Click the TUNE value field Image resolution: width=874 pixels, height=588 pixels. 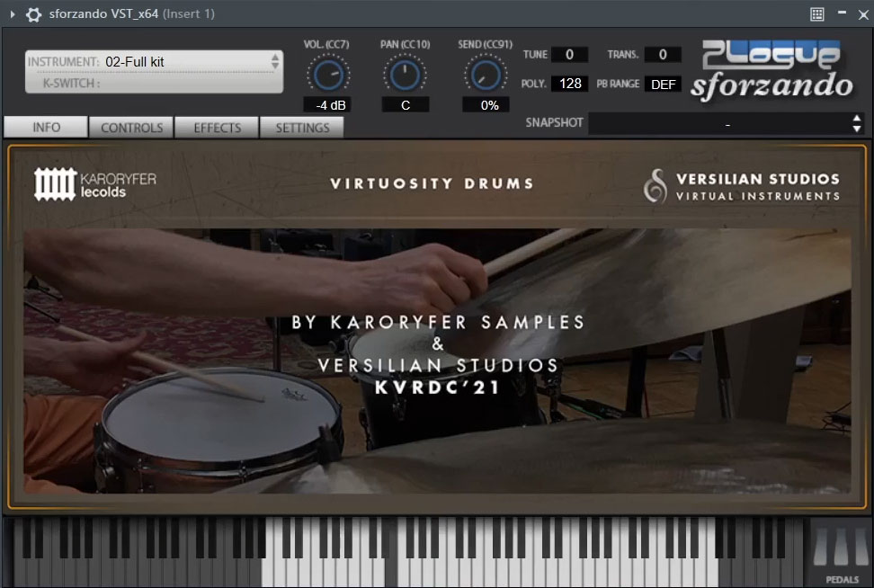point(569,54)
